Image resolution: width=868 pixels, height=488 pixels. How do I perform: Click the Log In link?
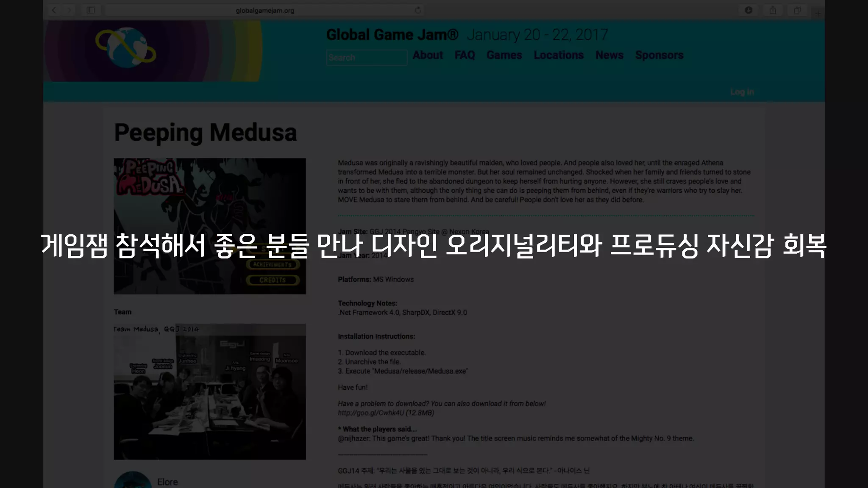742,92
